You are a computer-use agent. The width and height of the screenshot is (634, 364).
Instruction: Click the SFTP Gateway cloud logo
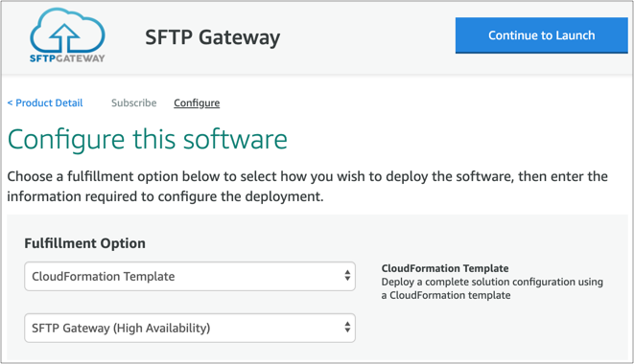pyautogui.click(x=67, y=35)
